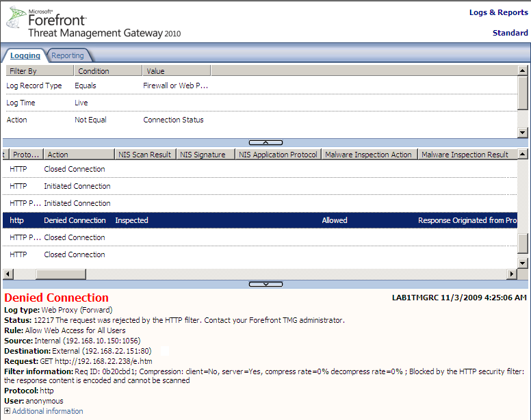531x420 pixels.
Task: Select the Log Time filter row
Action: coord(260,103)
